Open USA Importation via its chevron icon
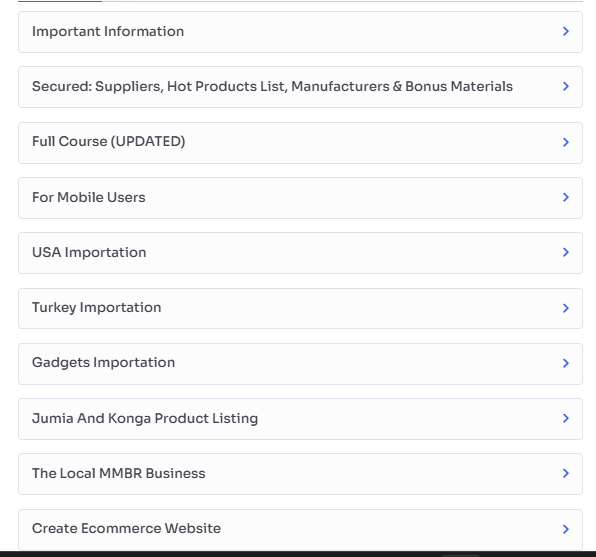 tap(566, 252)
